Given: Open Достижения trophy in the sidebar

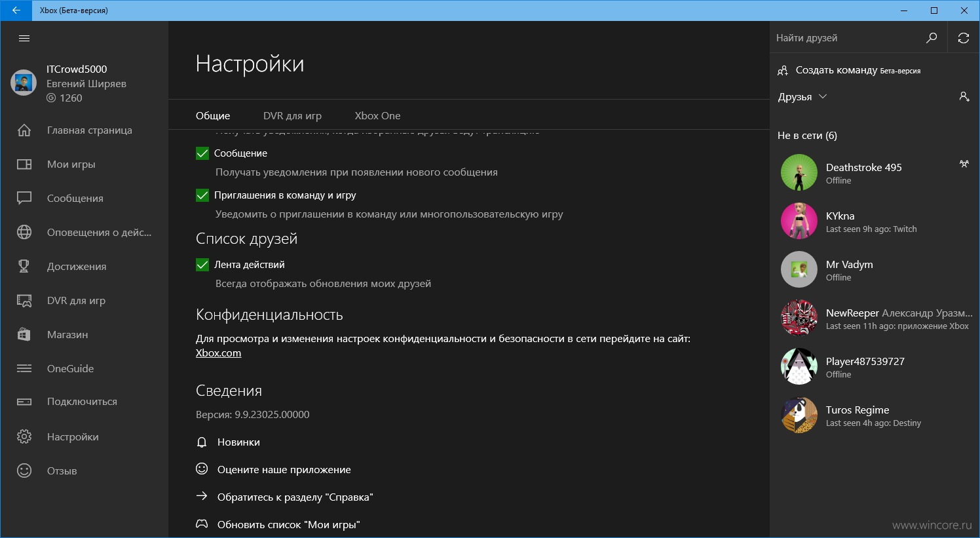Looking at the screenshot, I should pos(84,267).
